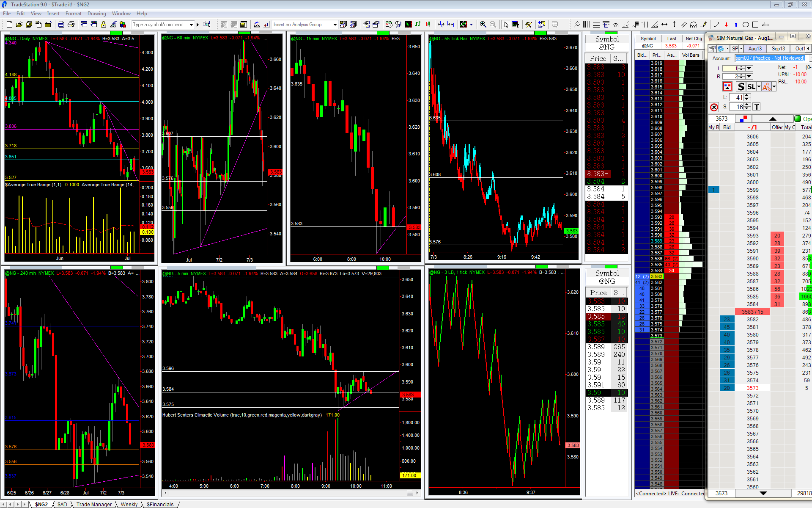Open the Insert menu
Screen dimensions: 812x508
(53, 14)
